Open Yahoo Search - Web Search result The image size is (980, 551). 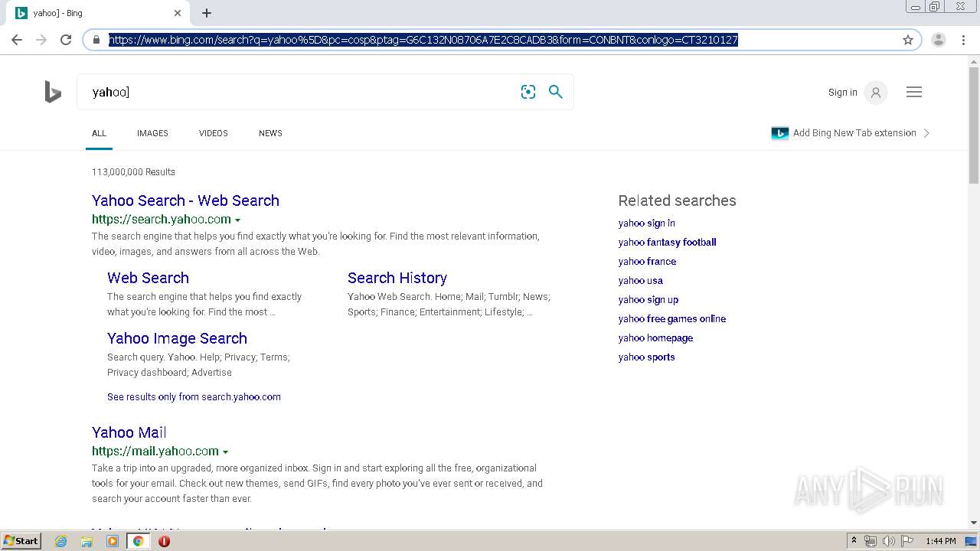185,201
